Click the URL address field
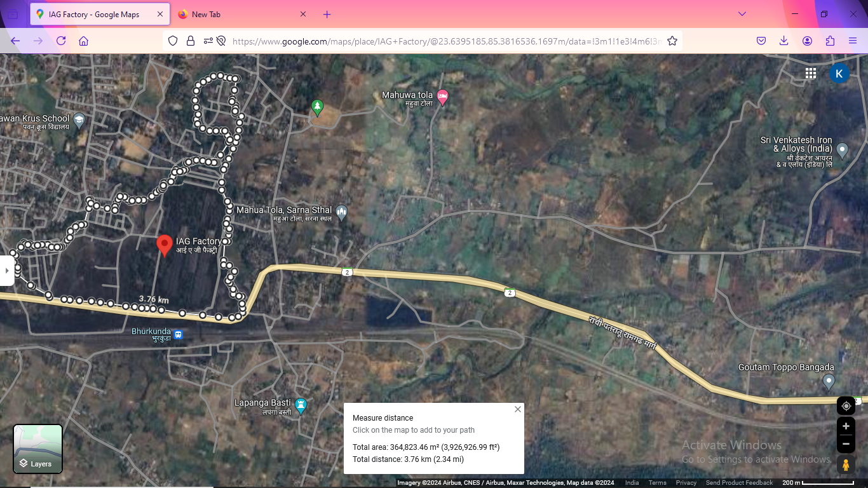868x488 pixels. click(x=447, y=41)
